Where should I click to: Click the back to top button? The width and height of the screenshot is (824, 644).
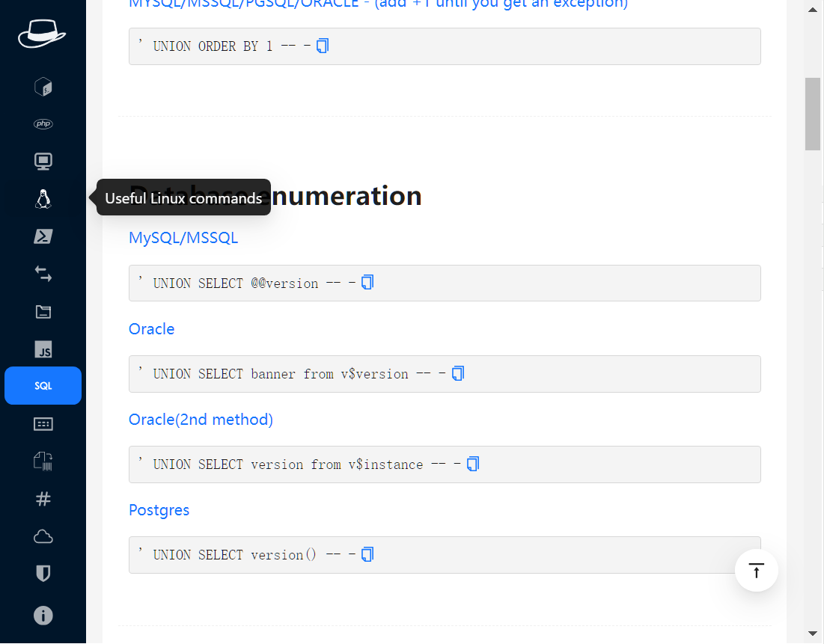click(x=757, y=571)
